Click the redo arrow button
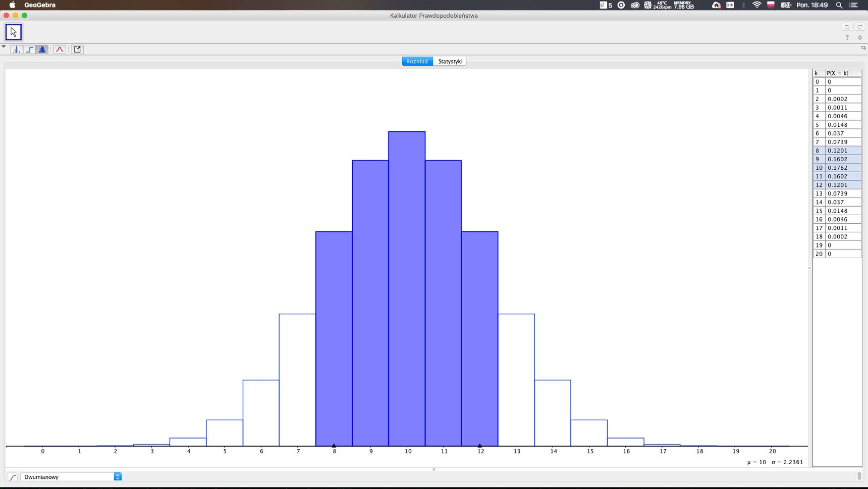 (x=860, y=27)
